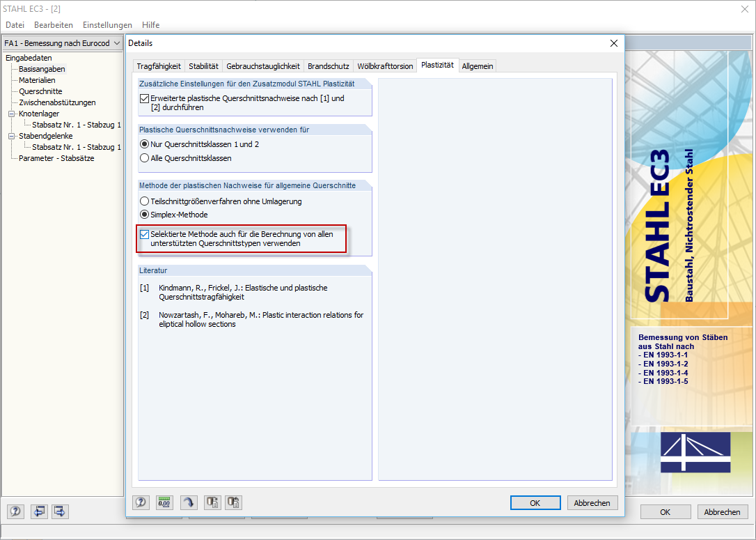Viewport: 756px width, 540px height.
Task: Open the help icon in the Details dialog
Action: [x=141, y=502]
